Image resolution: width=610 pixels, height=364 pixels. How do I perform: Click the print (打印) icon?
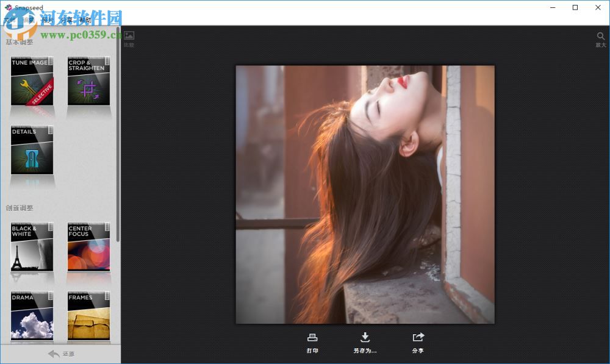pyautogui.click(x=313, y=337)
